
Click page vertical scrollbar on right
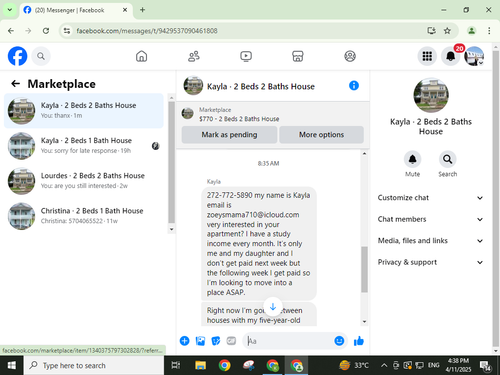[496, 198]
